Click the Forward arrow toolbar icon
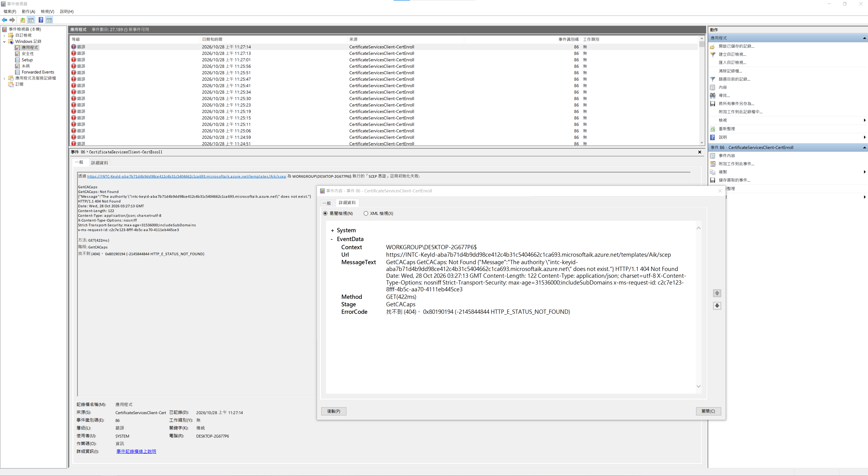The image size is (868, 476). pos(12,20)
